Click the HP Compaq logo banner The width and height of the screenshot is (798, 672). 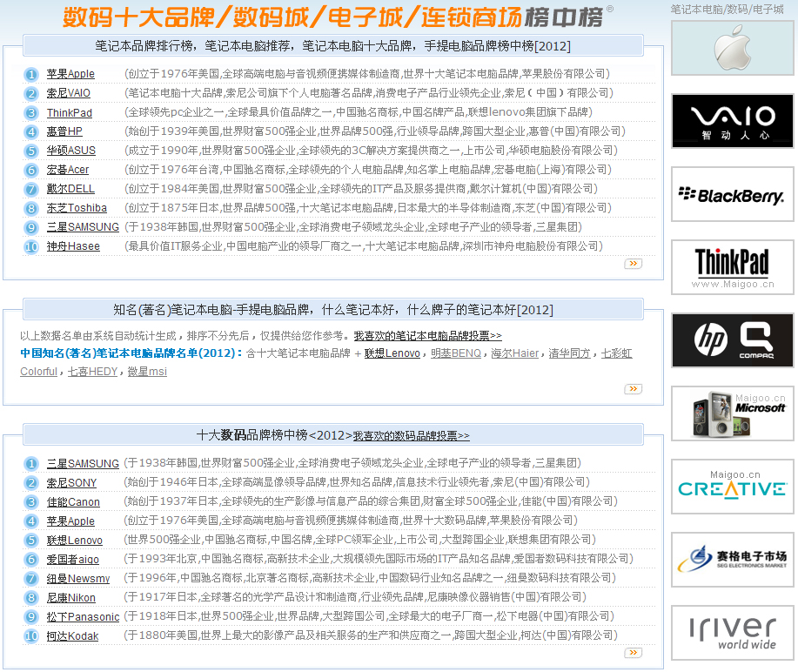733,340
